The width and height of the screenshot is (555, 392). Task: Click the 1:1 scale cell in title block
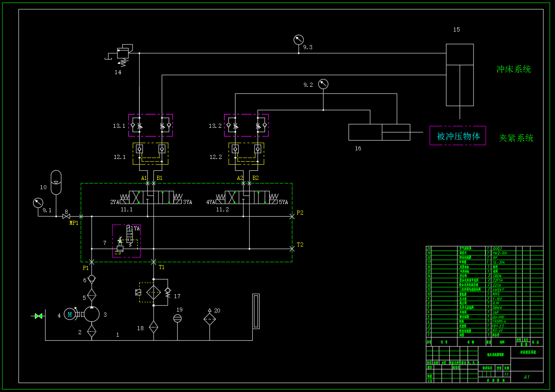point(506,374)
